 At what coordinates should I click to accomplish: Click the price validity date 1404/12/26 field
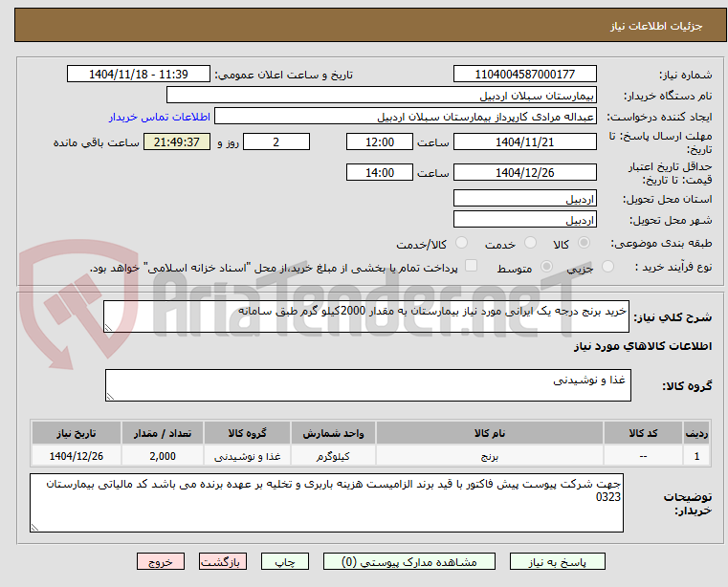click(524, 173)
